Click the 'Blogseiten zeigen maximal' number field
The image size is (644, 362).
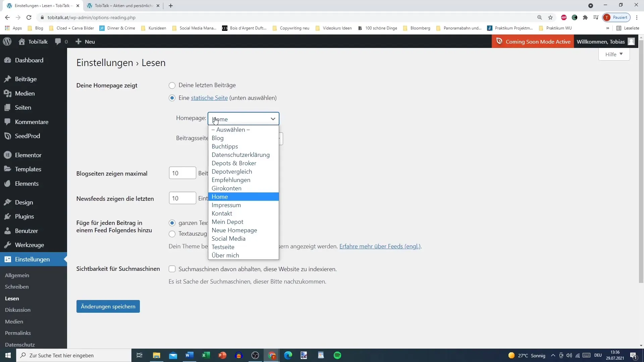tap(182, 173)
